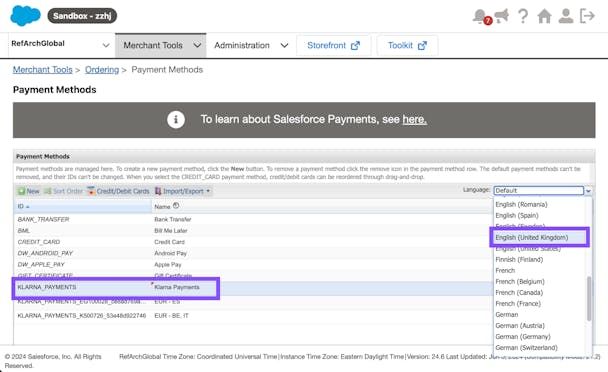
Task: Select the BANK_TRANSFER row ID
Action: click(x=43, y=220)
